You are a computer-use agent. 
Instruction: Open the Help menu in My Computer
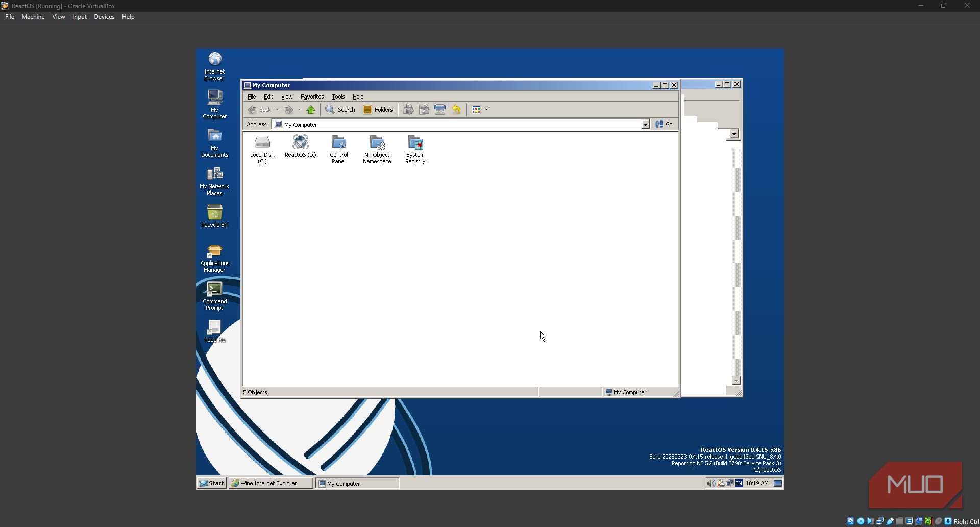pos(358,97)
